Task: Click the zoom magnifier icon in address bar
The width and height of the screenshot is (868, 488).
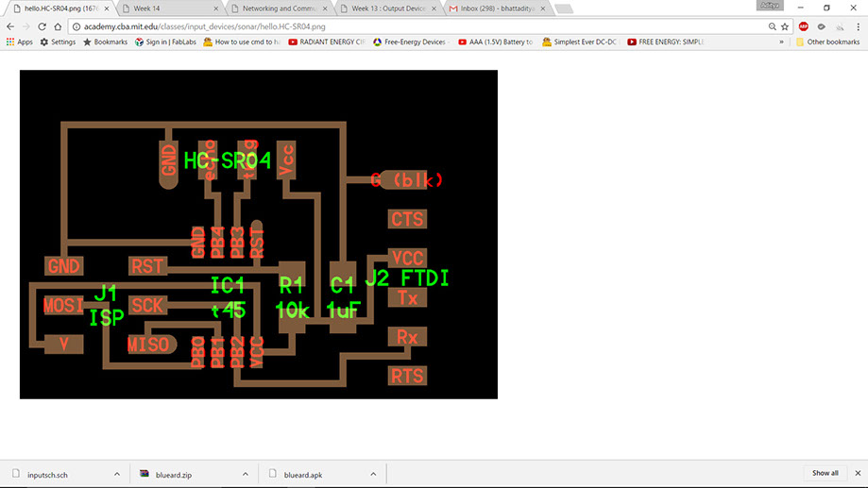Action: click(x=773, y=26)
